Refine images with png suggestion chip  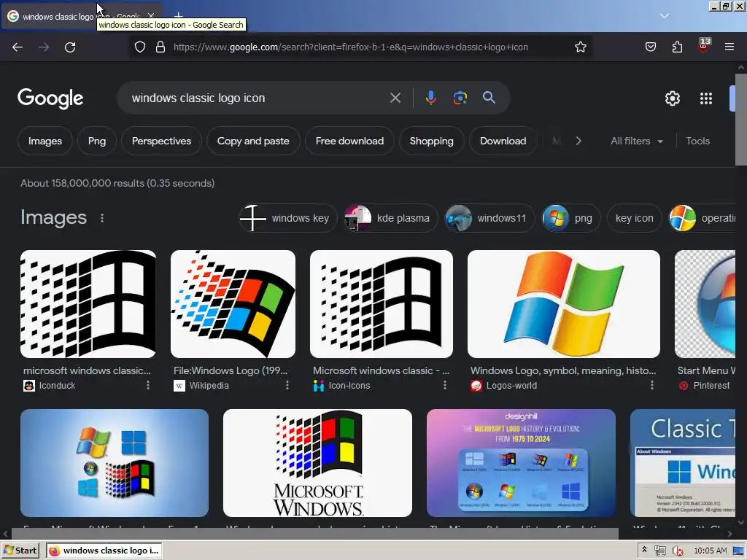570,218
